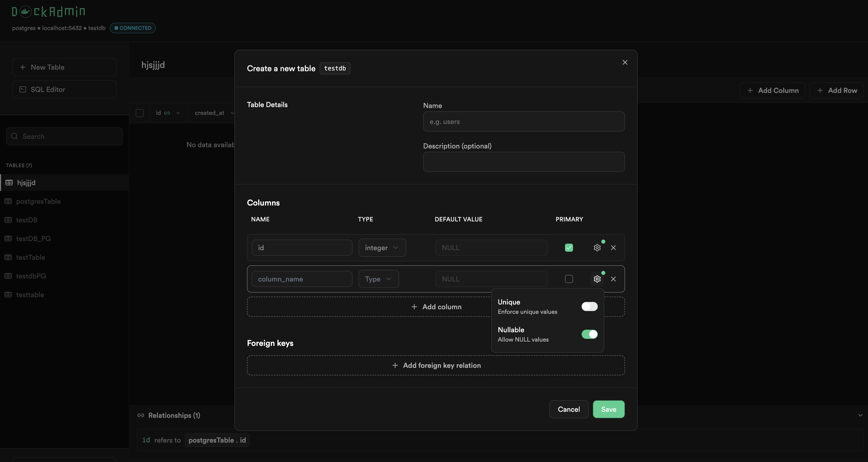Screen dimensions: 868x462
Task: Click the plus icon in Add Row
Action: pos(820,90)
